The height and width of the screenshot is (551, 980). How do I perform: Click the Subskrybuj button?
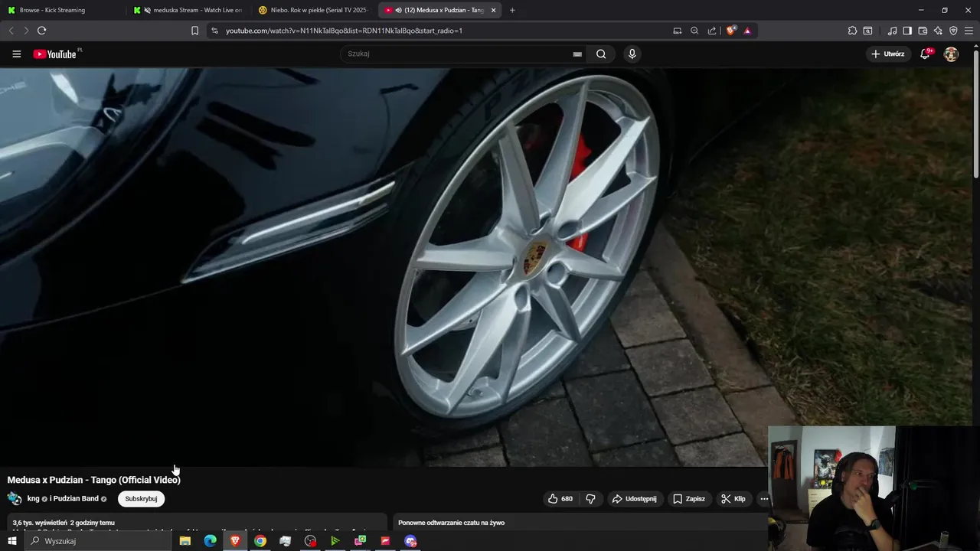(141, 499)
